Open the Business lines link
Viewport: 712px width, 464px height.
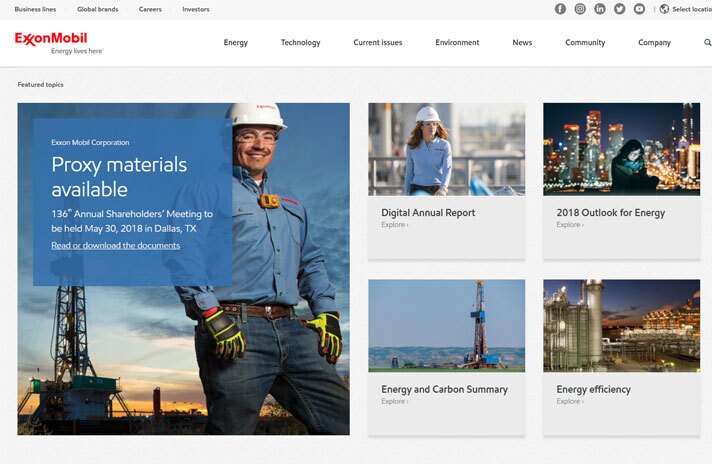pyautogui.click(x=35, y=9)
